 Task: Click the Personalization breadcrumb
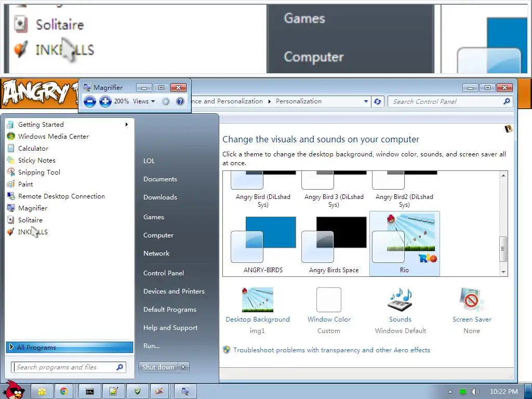[x=299, y=101]
